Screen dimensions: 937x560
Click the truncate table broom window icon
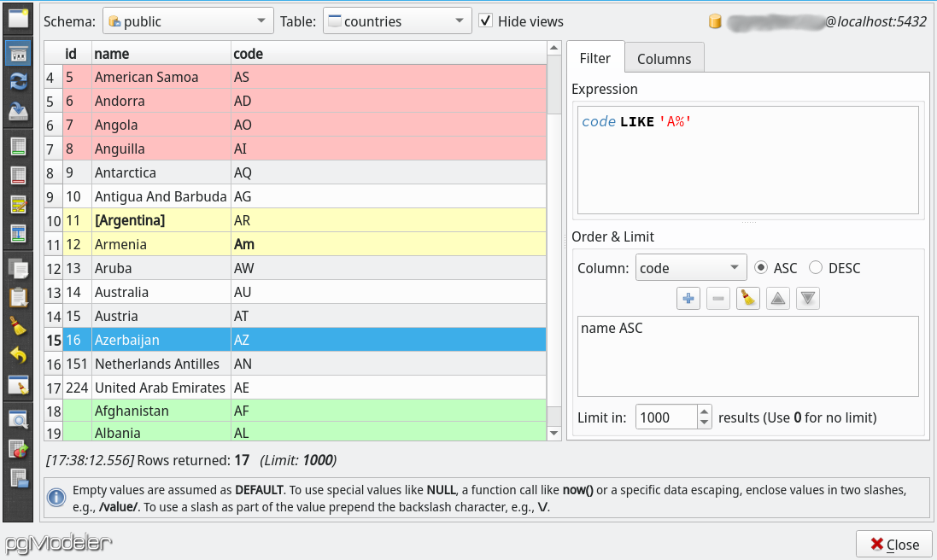click(18, 385)
